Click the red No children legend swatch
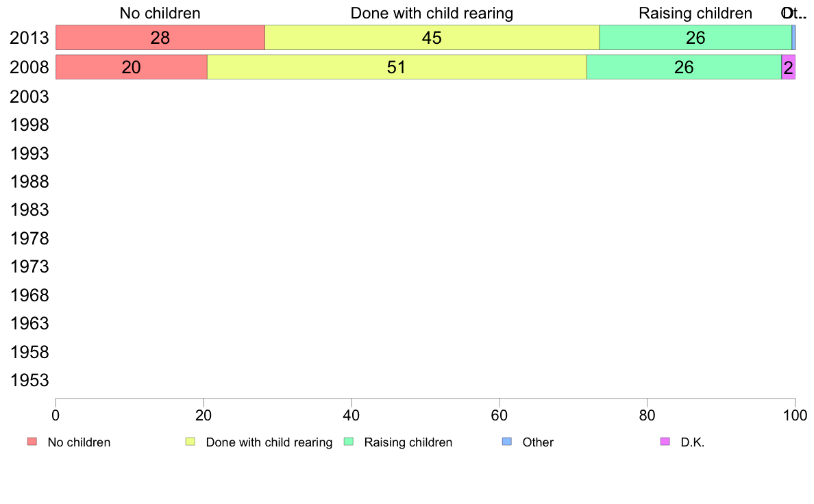This screenshot has width=814, height=504. (32, 442)
